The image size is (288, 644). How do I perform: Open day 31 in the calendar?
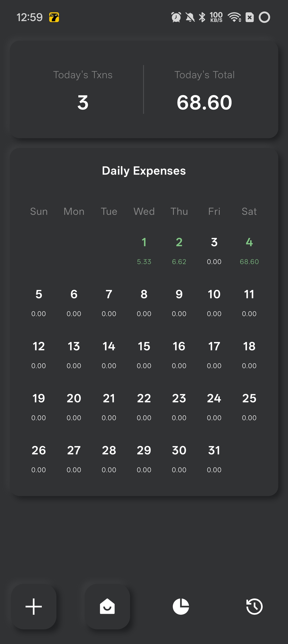(214, 459)
